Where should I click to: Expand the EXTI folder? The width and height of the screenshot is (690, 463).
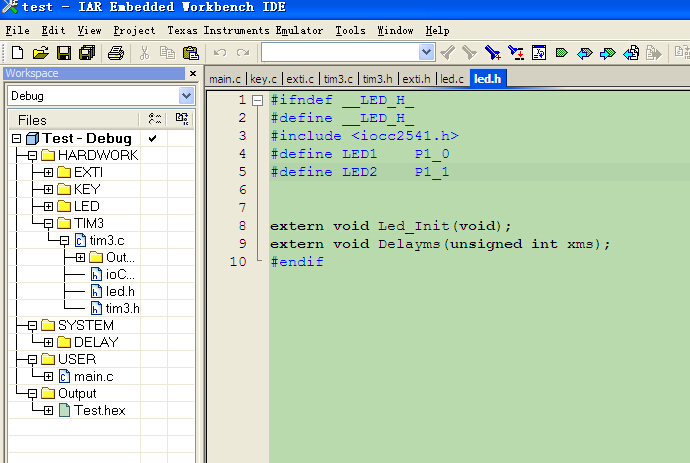click(48, 173)
